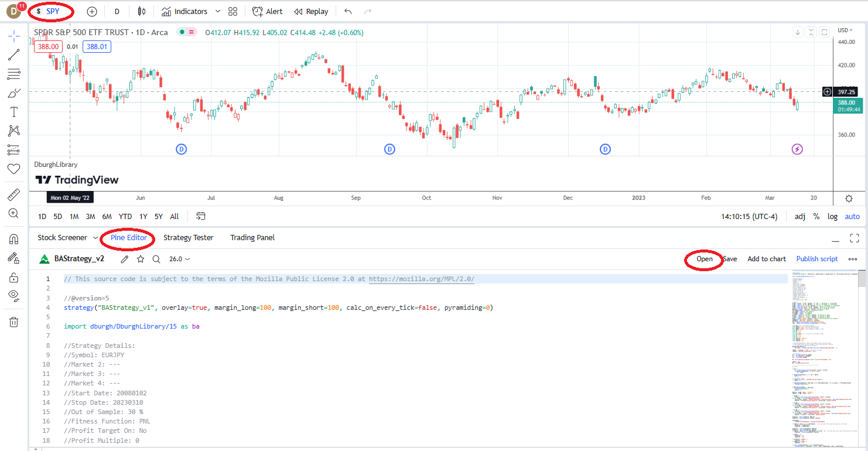Open the trash icon to remove drawings
Screen dimensions: 868x451
click(13, 322)
